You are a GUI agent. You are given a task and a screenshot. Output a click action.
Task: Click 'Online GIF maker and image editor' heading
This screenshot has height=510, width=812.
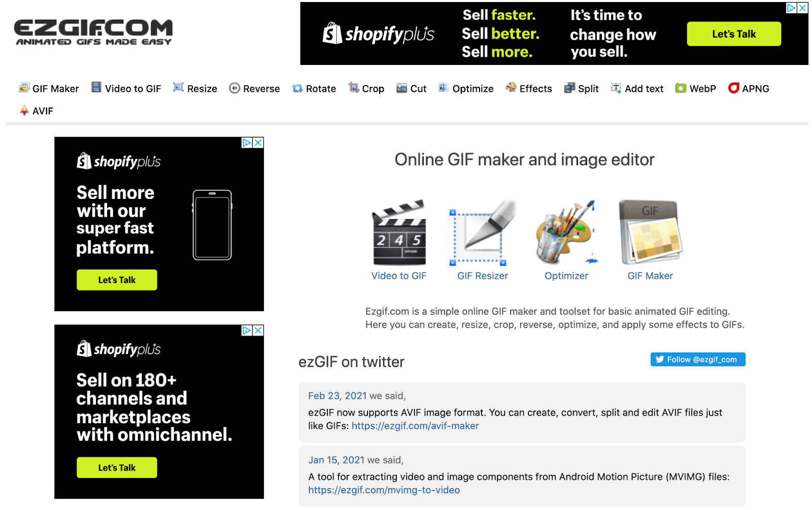click(x=525, y=160)
